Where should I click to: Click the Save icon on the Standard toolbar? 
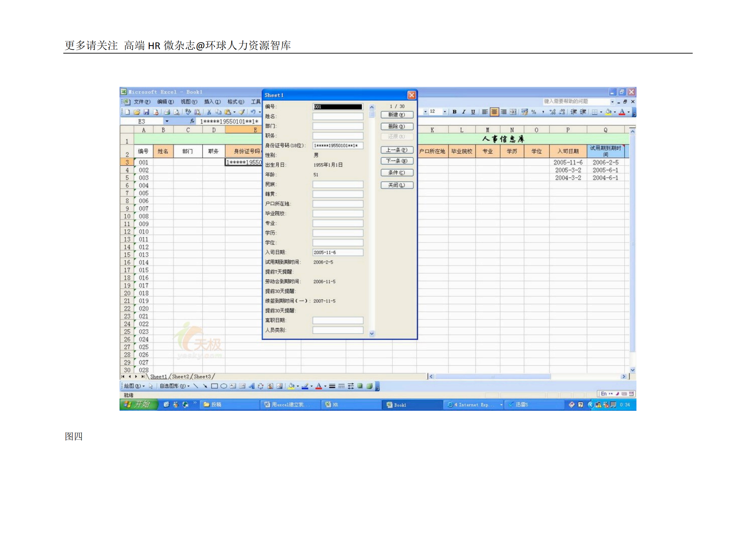click(x=146, y=112)
